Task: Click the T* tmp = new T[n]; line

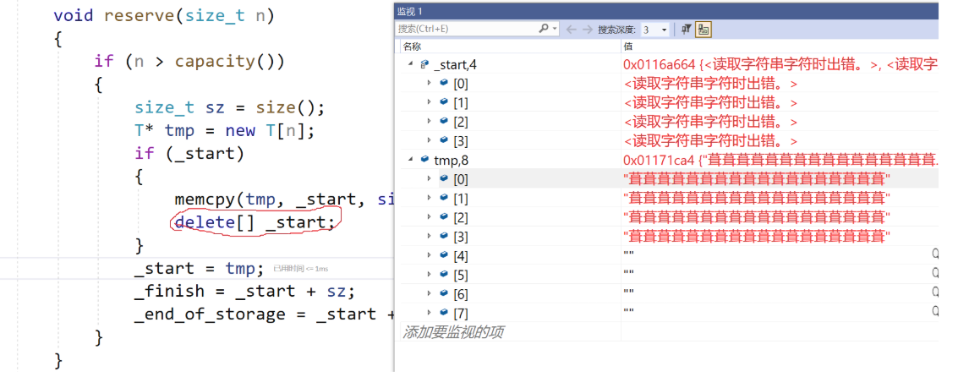Action: (224, 130)
